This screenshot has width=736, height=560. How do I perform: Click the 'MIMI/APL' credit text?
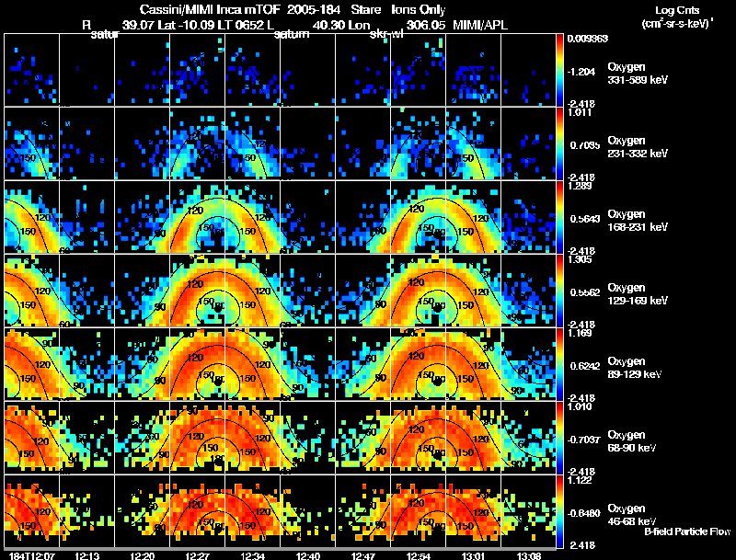click(x=479, y=25)
